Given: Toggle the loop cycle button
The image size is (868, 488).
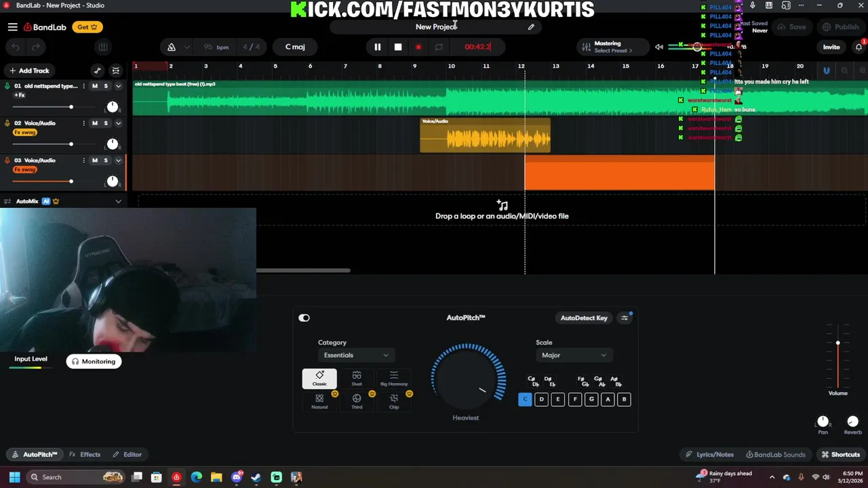Looking at the screenshot, I should (x=439, y=47).
